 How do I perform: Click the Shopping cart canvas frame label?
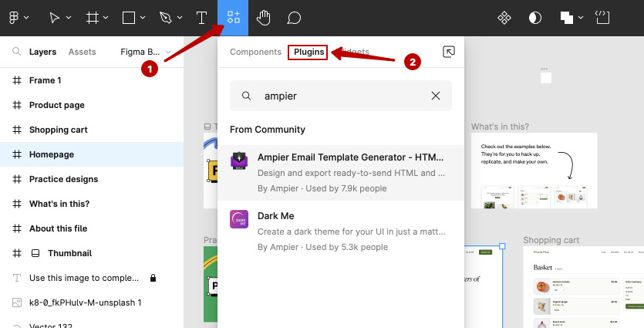coord(551,240)
